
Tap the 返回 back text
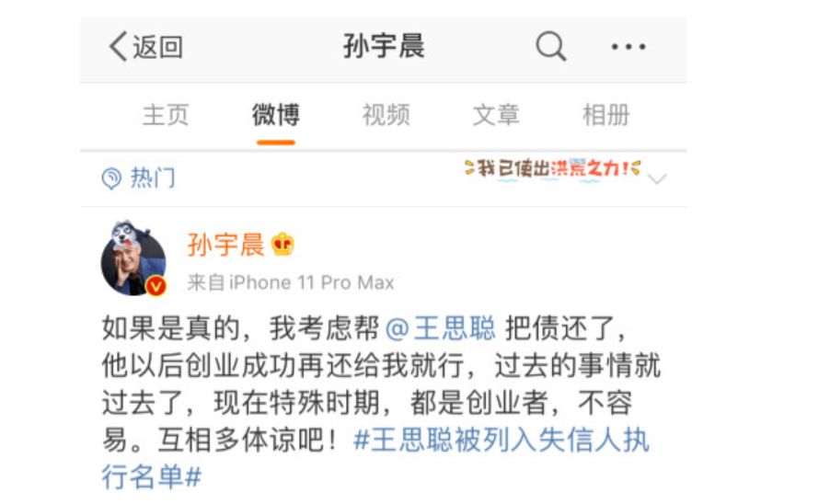point(157,47)
